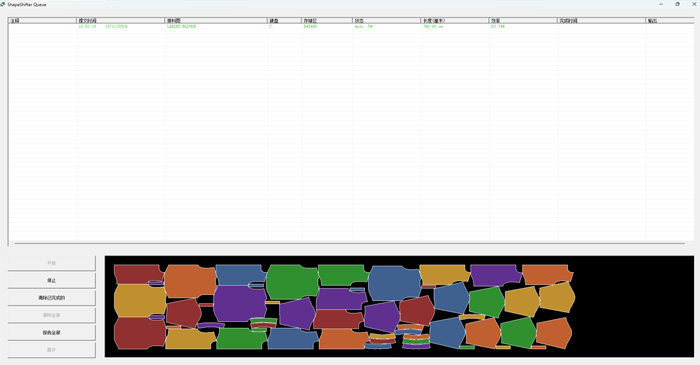
Task: Click the 状态 (Status) column header
Action: (x=387, y=21)
